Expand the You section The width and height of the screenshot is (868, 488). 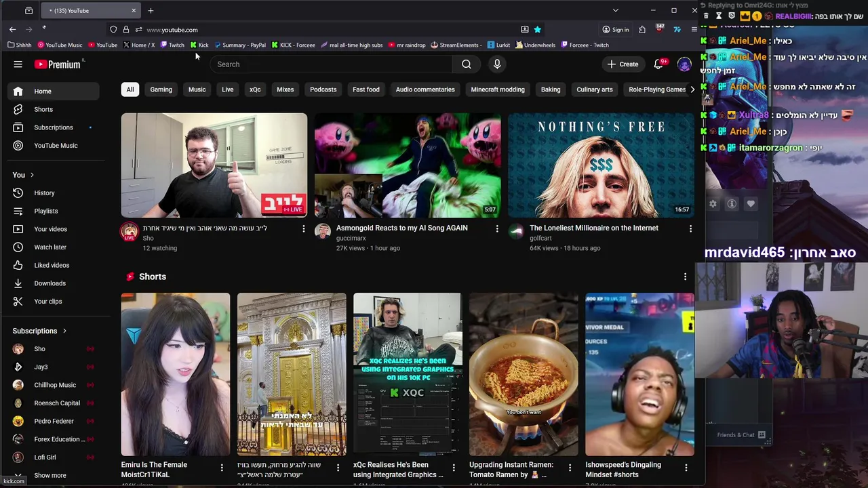pos(23,175)
